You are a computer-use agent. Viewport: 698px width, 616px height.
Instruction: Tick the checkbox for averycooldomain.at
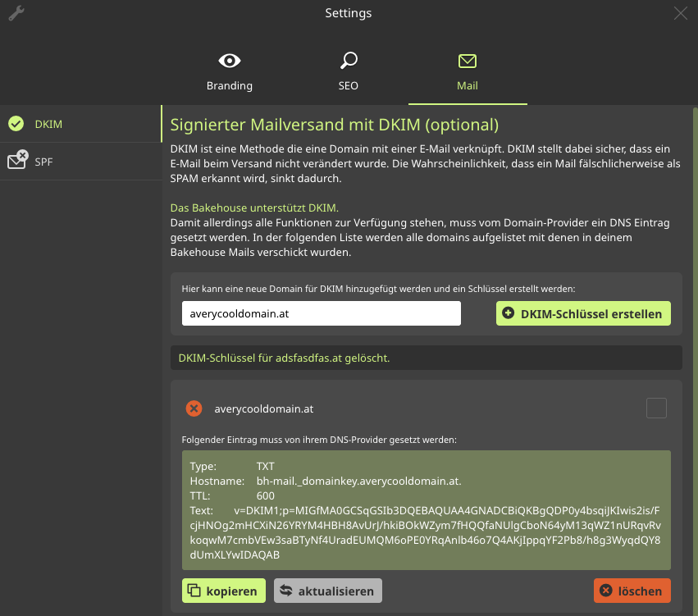656,408
